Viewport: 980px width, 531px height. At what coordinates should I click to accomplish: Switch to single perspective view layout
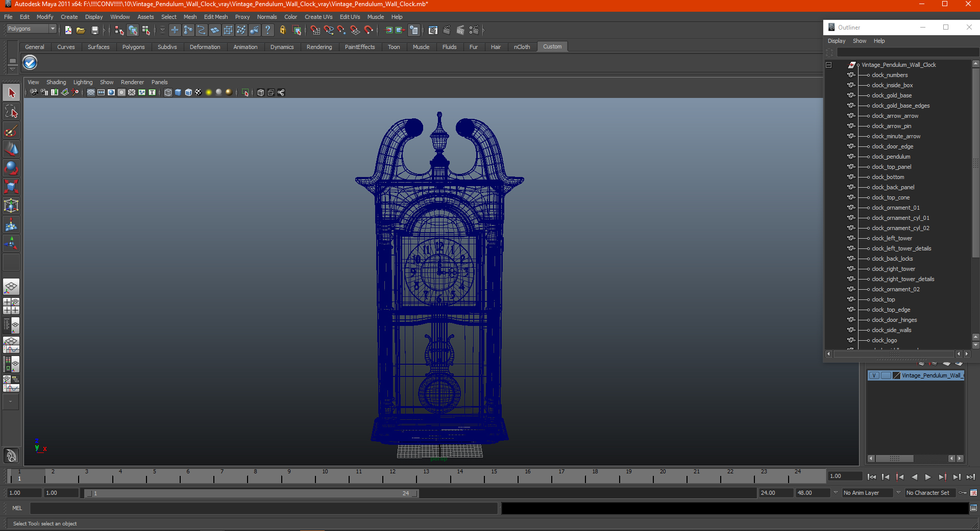coord(11,287)
